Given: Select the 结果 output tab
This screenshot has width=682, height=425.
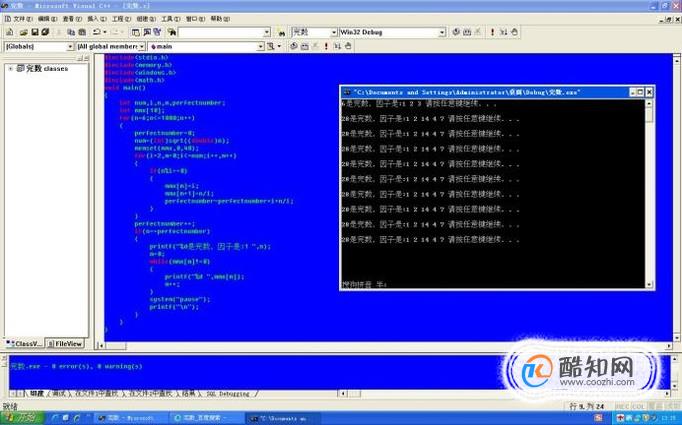Looking at the screenshot, I should (x=188, y=393).
